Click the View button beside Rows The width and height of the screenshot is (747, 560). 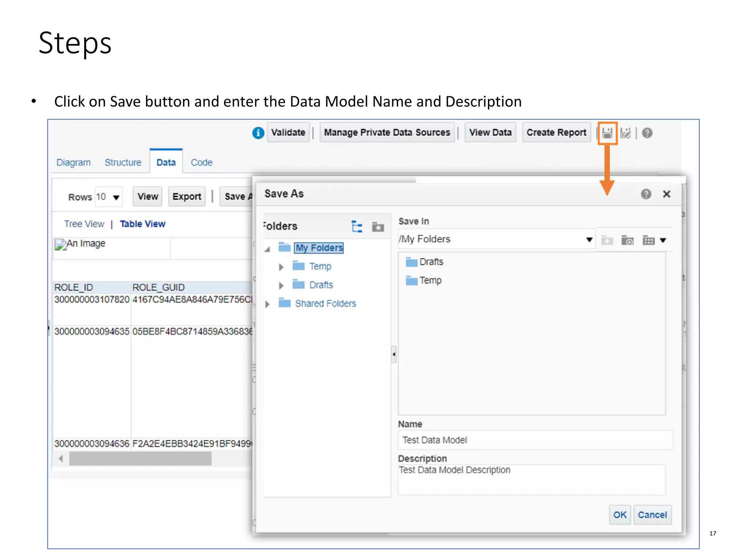pos(148,197)
